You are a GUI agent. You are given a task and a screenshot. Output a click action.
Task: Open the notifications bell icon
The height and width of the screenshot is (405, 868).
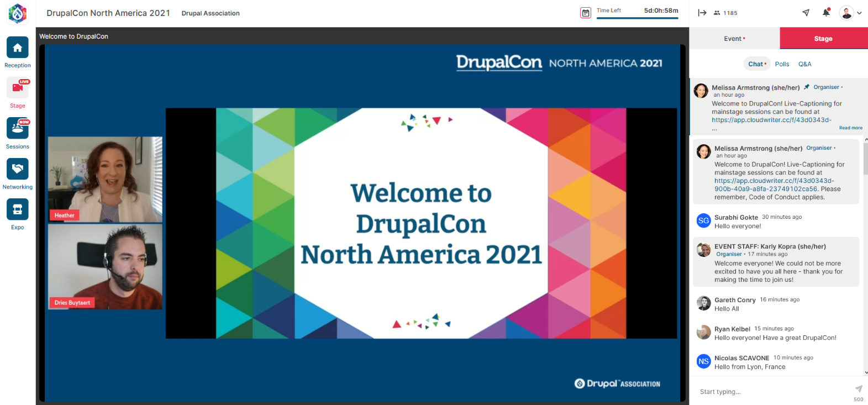tap(826, 12)
